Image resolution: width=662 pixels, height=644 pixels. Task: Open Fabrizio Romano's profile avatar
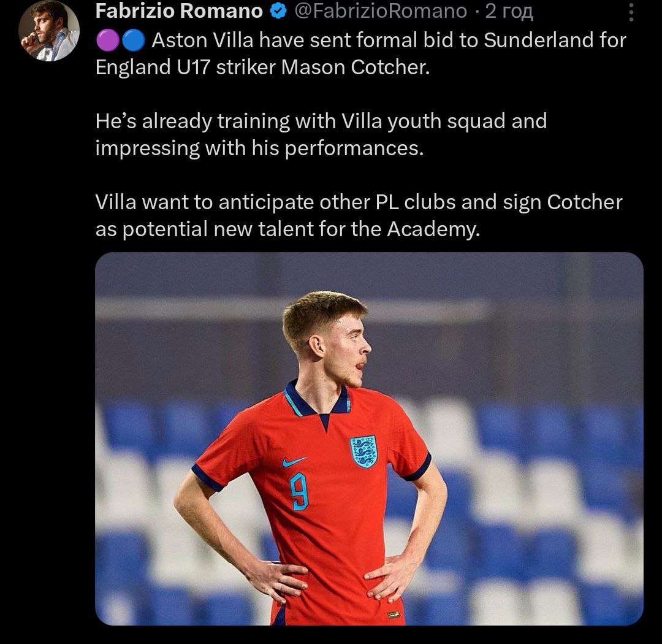(48, 31)
